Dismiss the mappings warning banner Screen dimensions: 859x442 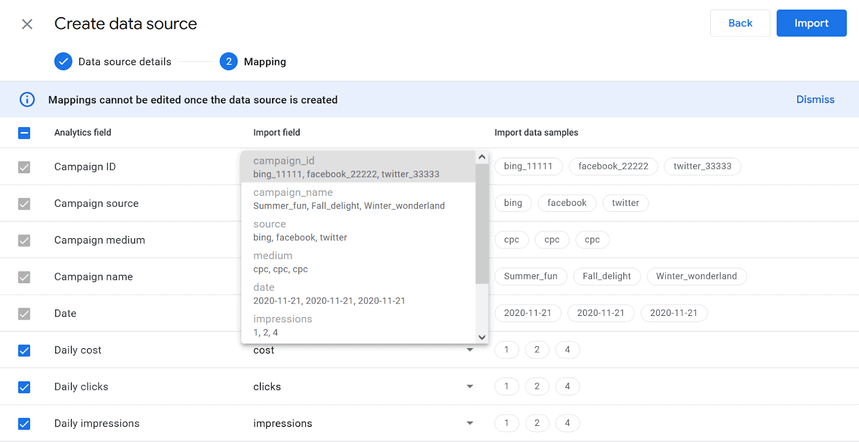(x=815, y=100)
